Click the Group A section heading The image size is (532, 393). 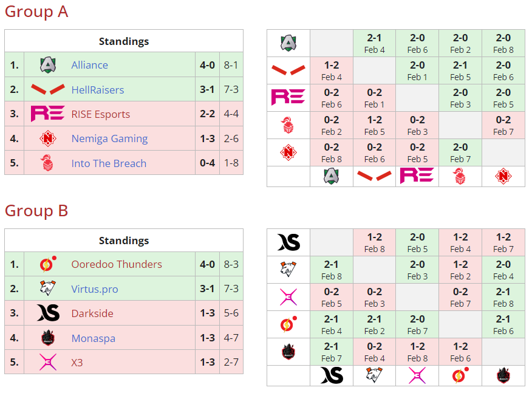(36, 12)
